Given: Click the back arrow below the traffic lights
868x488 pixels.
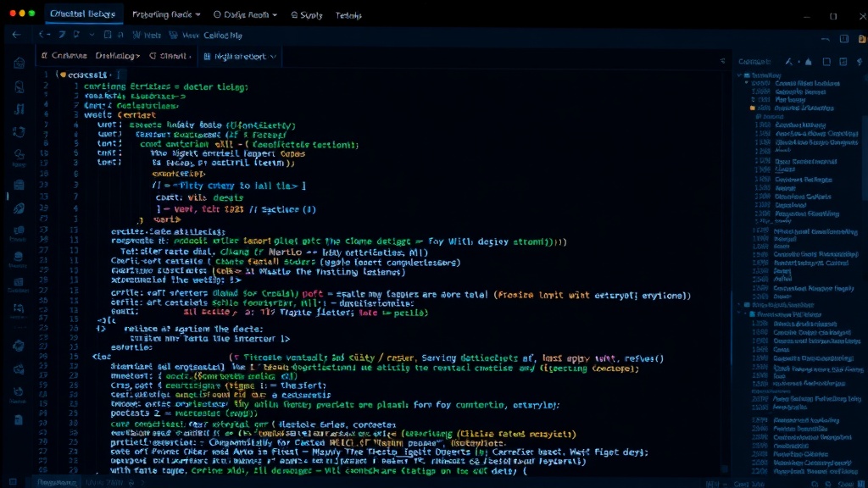Looking at the screenshot, I should [17, 35].
